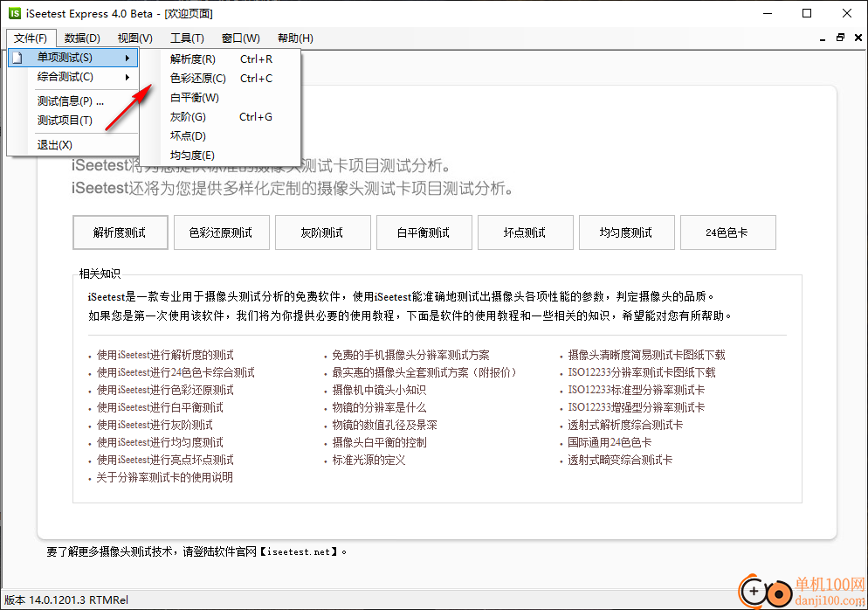Open link 物镜的分辨率是什么
This screenshot has height=610, width=868.
coord(379,408)
